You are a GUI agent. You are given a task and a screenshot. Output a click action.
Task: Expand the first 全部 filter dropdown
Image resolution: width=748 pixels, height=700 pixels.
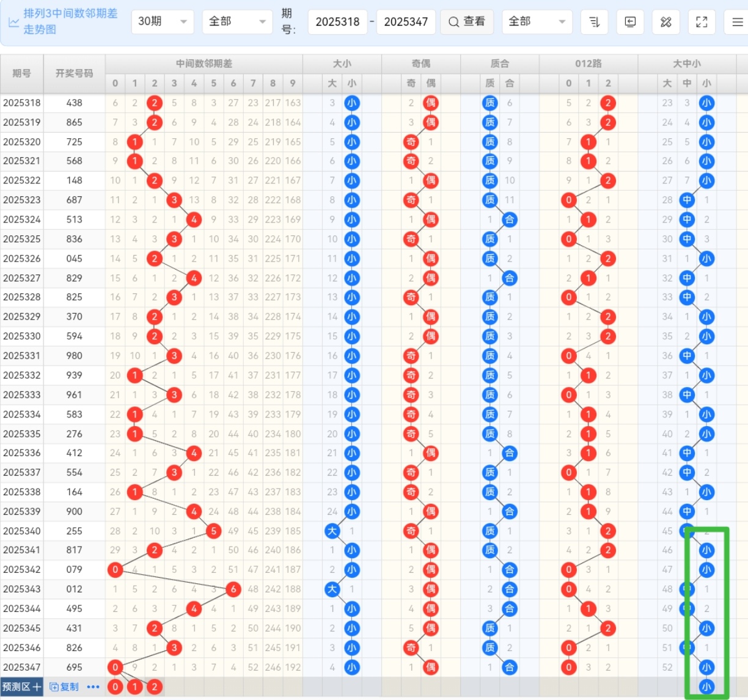237,22
